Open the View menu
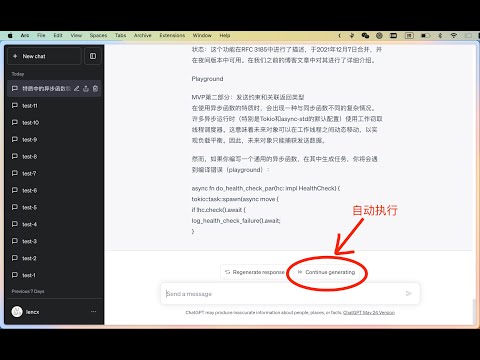 tap(76, 35)
